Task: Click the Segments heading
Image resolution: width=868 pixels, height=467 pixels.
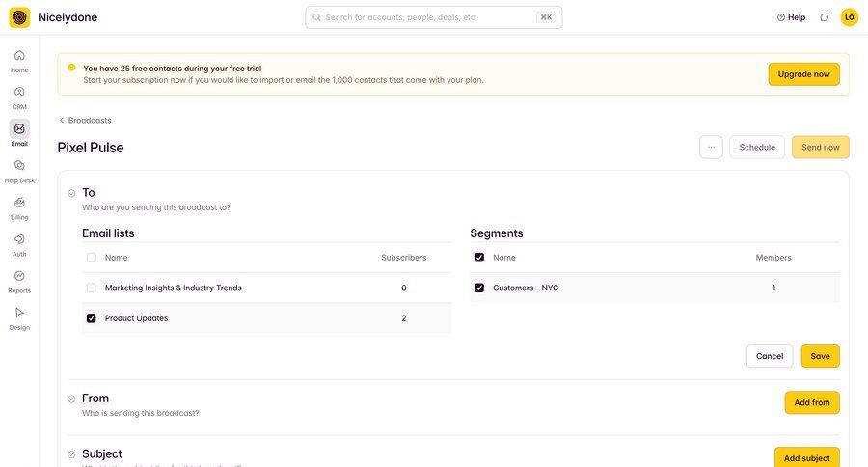Action: coord(497,233)
